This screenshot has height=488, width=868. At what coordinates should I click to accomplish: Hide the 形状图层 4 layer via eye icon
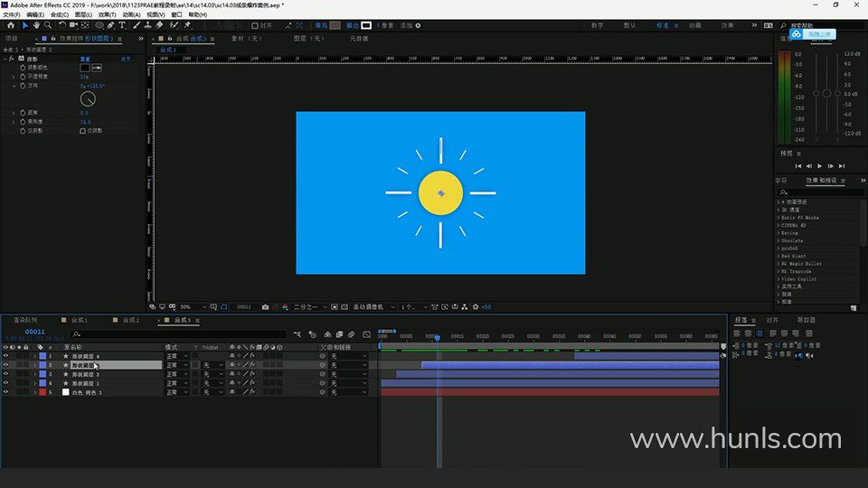pos(5,356)
